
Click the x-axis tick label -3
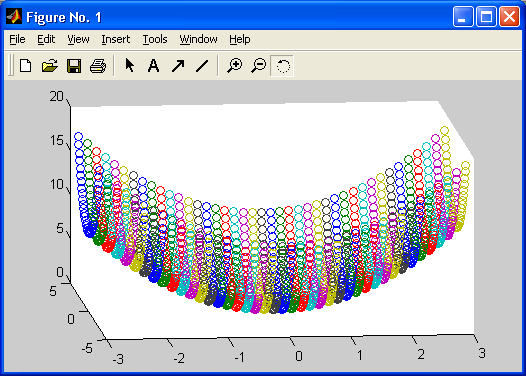coord(118,359)
